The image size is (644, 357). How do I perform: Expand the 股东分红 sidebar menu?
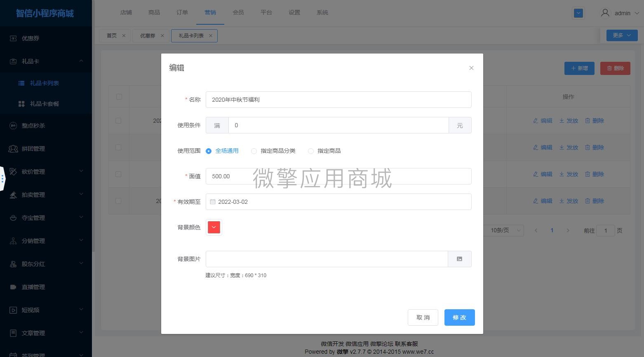coord(81,263)
